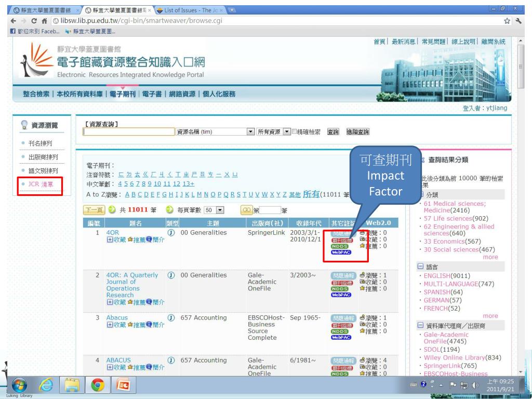532x399 pixels.
Task: Filter by 61 Medical sciences; Medicine
Action: [x=455, y=207]
